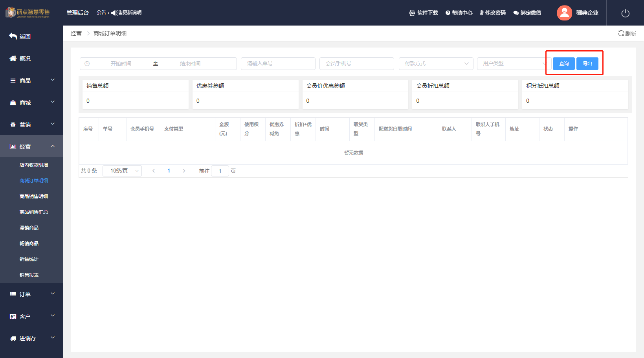Open 销售统计 in the sidebar
Screen dimensions: 644x358
click(29, 259)
